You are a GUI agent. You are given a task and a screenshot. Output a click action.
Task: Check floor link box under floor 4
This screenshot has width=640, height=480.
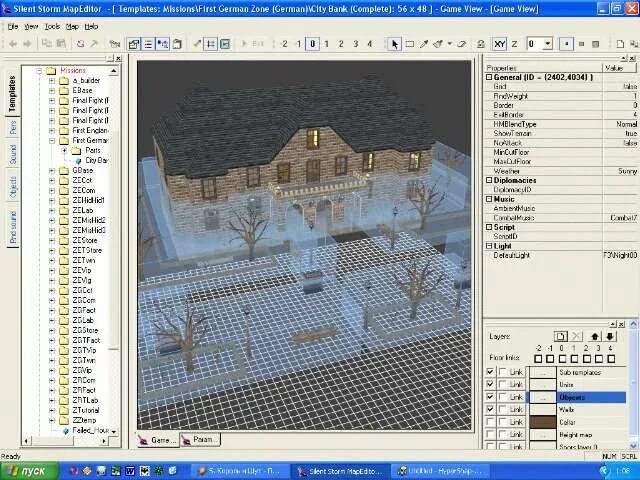(611, 359)
